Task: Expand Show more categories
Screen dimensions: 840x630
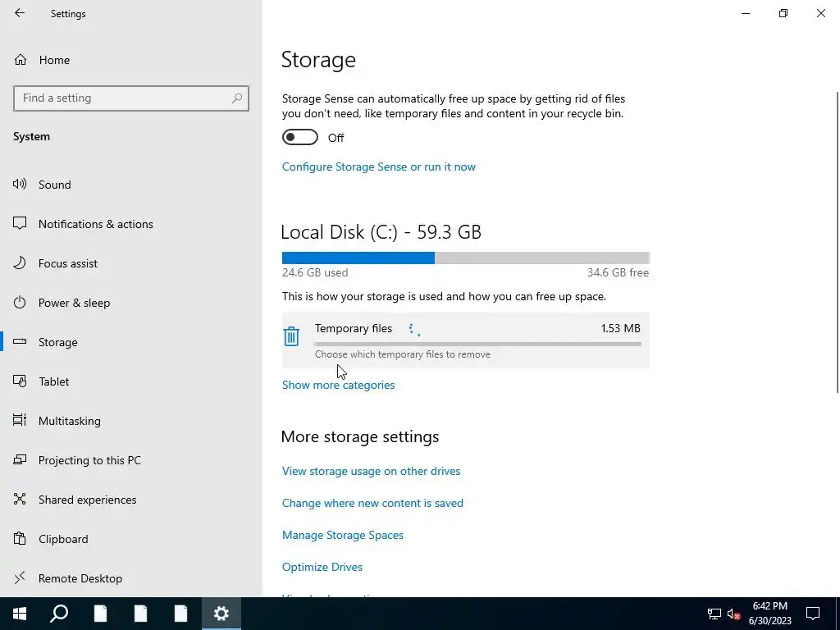Action: coord(338,385)
